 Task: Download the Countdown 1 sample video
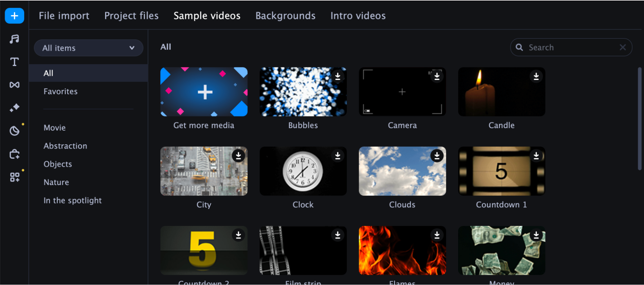coord(536,156)
